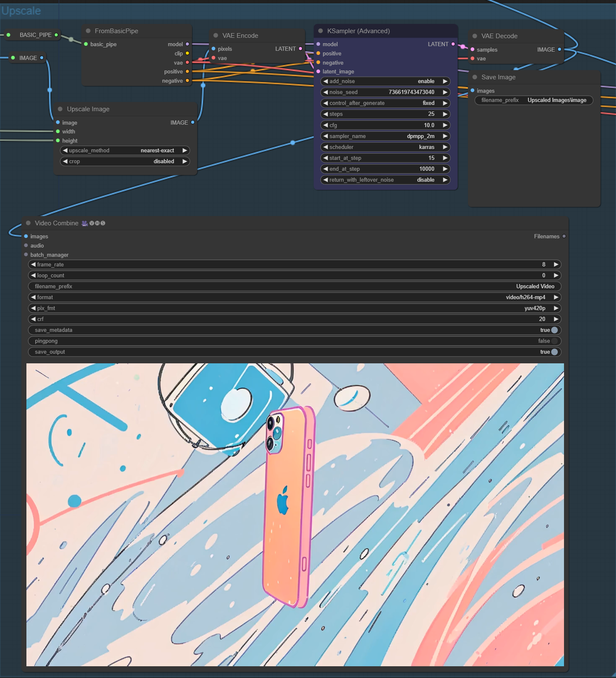Open the crop dropdown showing disabled

[x=125, y=162]
